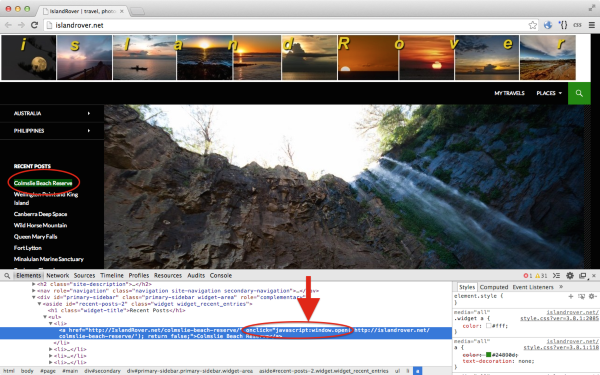Open the Queen Mary Falls post link
Viewport: 600px width, 375px height.
tap(35, 236)
